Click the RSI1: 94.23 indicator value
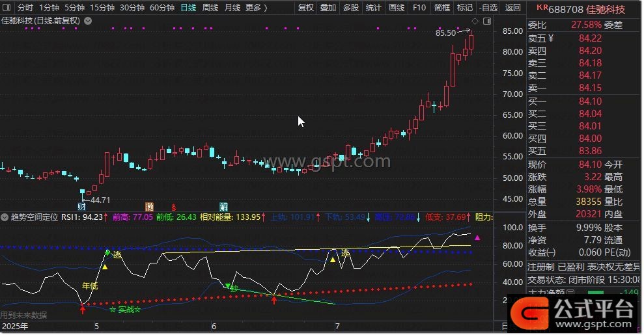Viewport: 644px width, 335px height. point(82,217)
